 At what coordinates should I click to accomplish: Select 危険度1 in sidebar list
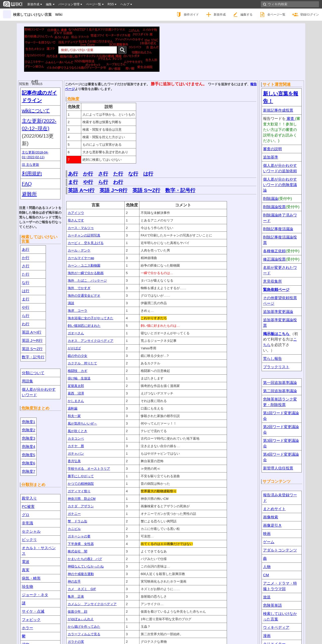tap(28, 422)
